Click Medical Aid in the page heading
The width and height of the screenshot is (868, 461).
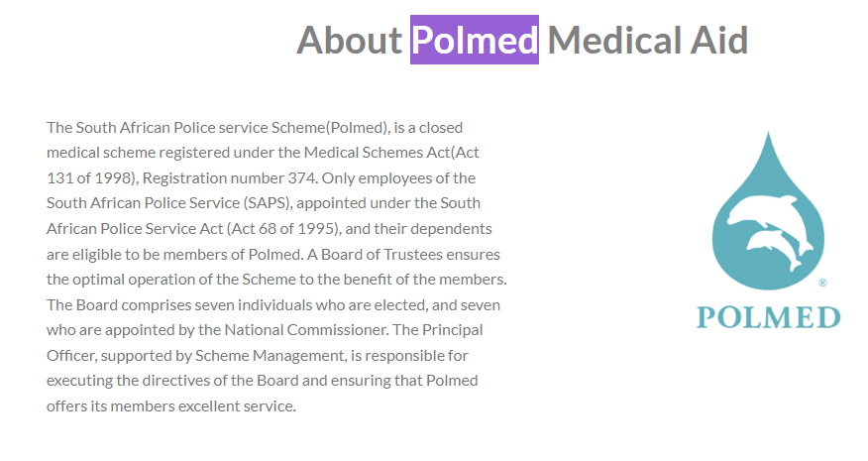click(x=648, y=41)
